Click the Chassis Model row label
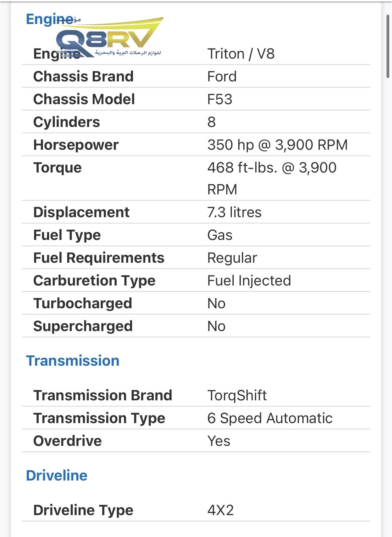The image size is (392, 537). click(84, 99)
